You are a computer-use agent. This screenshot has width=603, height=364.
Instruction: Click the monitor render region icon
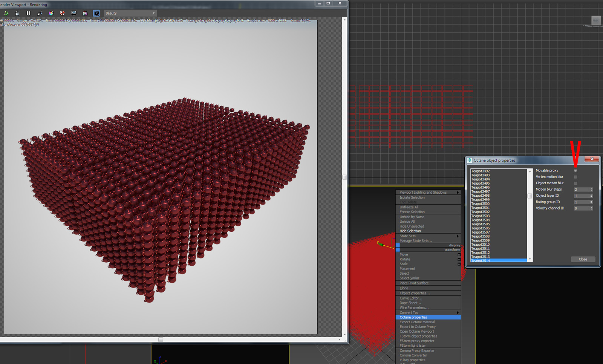pyautogui.click(x=73, y=13)
